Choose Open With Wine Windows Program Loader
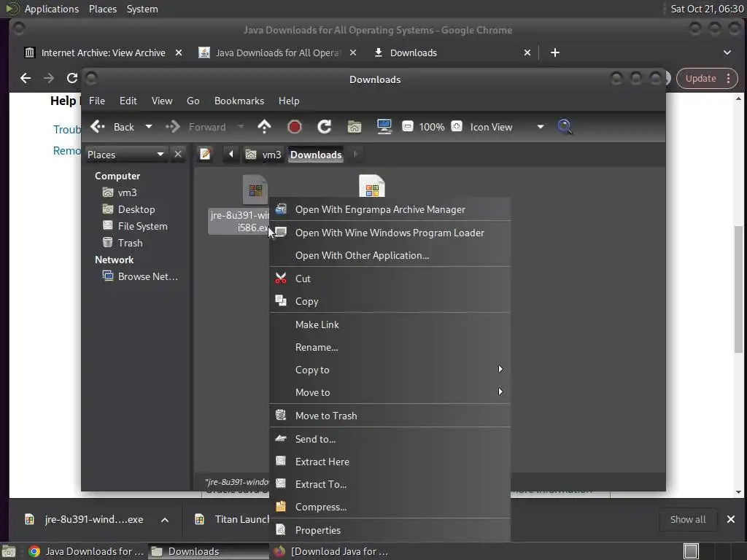The width and height of the screenshot is (747, 560). coord(390,233)
